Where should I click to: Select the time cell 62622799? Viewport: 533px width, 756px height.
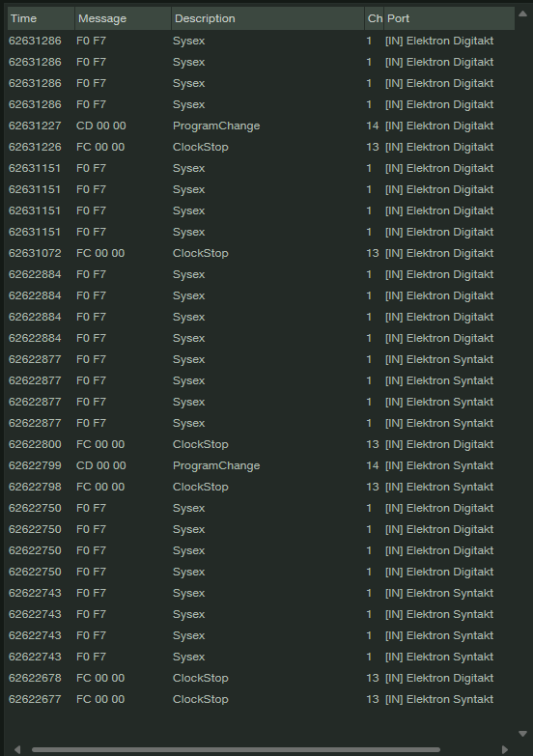coord(35,465)
